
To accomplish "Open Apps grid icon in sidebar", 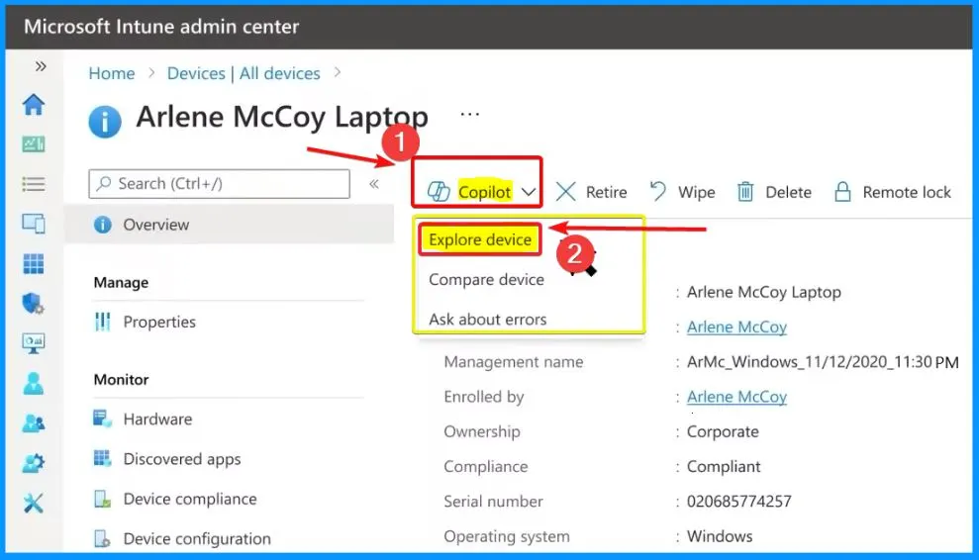I will pos(34,263).
